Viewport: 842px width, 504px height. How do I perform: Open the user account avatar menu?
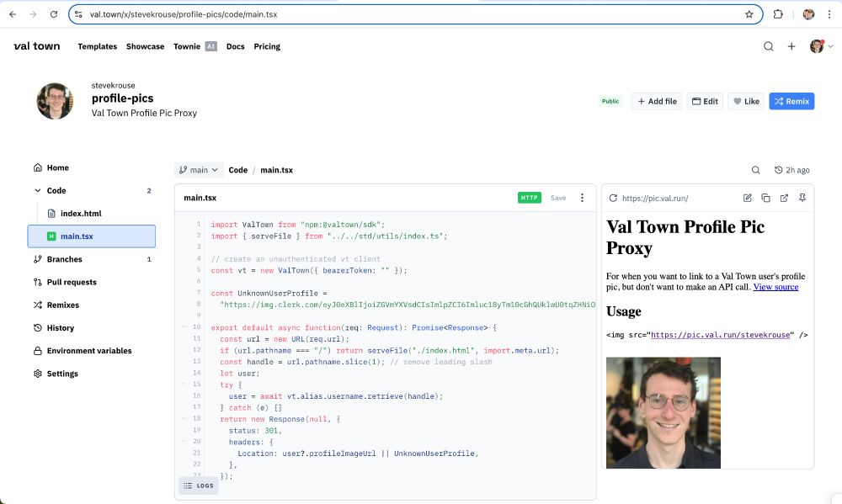(820, 46)
